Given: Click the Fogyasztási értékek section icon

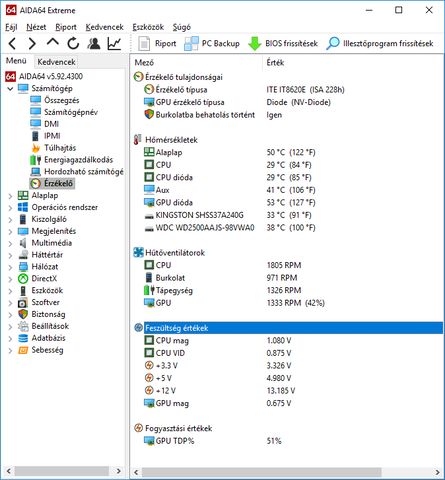Looking at the screenshot, I should tap(138, 428).
